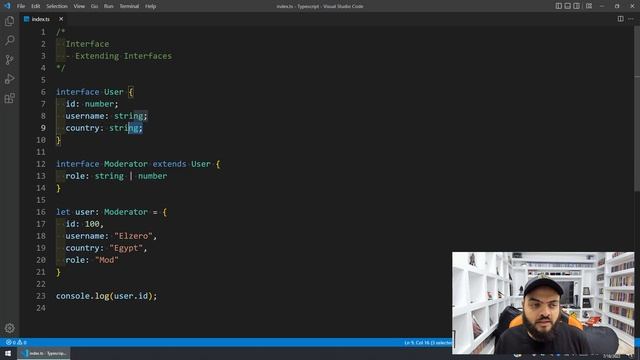Open the File menu
The image size is (640, 360).
click(x=21, y=6)
